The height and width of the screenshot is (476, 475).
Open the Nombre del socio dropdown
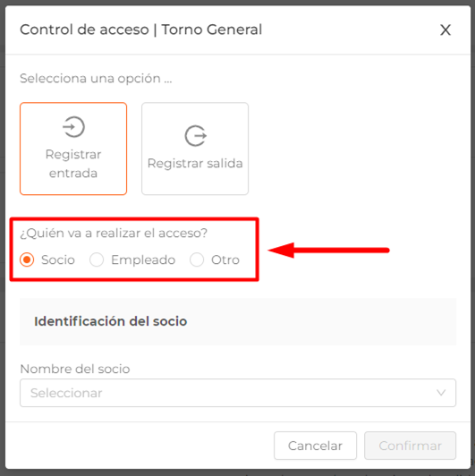pyautogui.click(x=238, y=393)
